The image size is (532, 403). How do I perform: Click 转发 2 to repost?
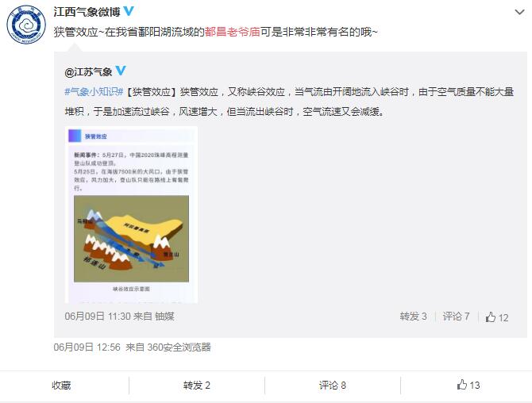197,385
